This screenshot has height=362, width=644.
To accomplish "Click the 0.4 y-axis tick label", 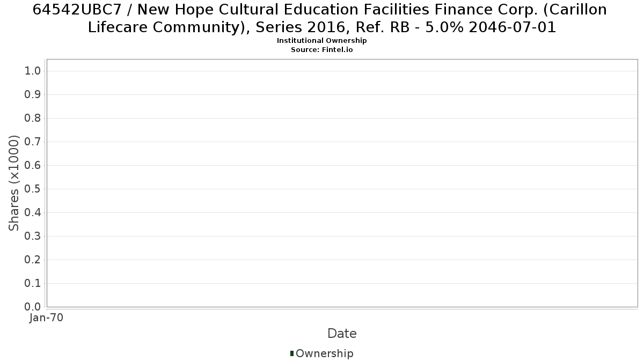I will pyautogui.click(x=33, y=213).
